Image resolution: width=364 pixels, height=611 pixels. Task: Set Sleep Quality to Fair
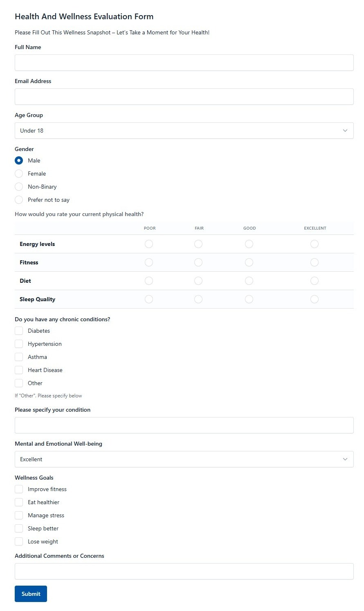198,299
